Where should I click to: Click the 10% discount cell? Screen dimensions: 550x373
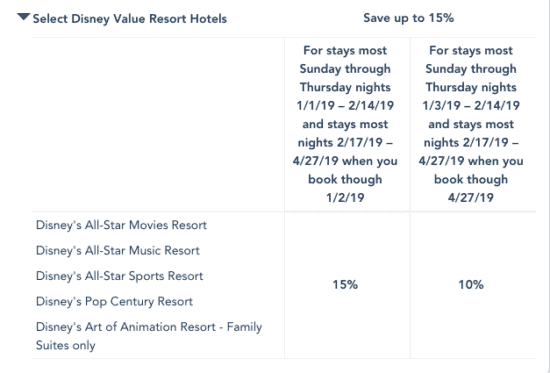pyautogui.click(x=471, y=285)
